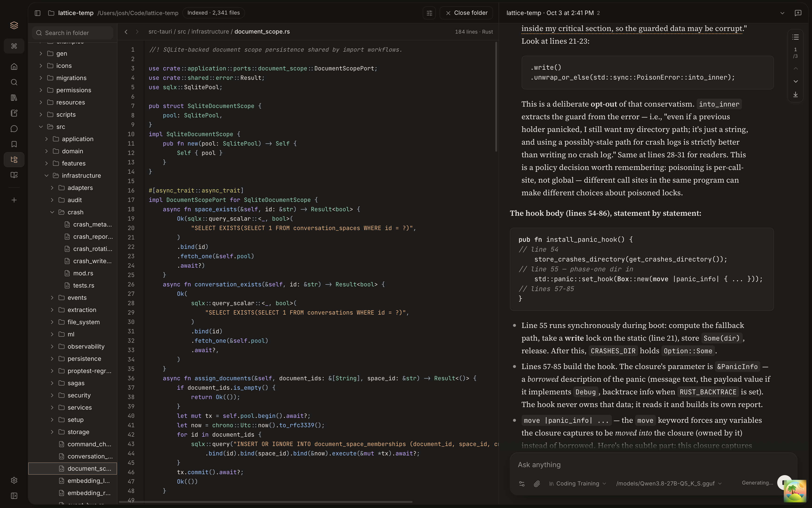812x508 pixels.
Task: Jump to bottom of chat with download-arrow icon
Action: [796, 94]
